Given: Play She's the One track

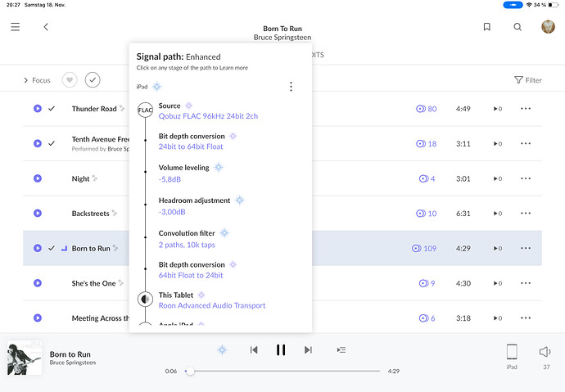Looking at the screenshot, I should click(x=38, y=283).
